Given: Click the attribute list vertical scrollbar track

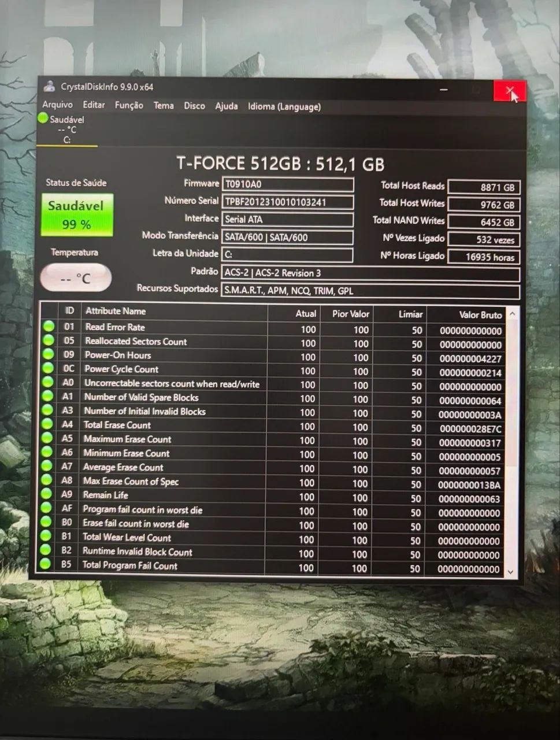Looking at the screenshot, I should [511, 442].
